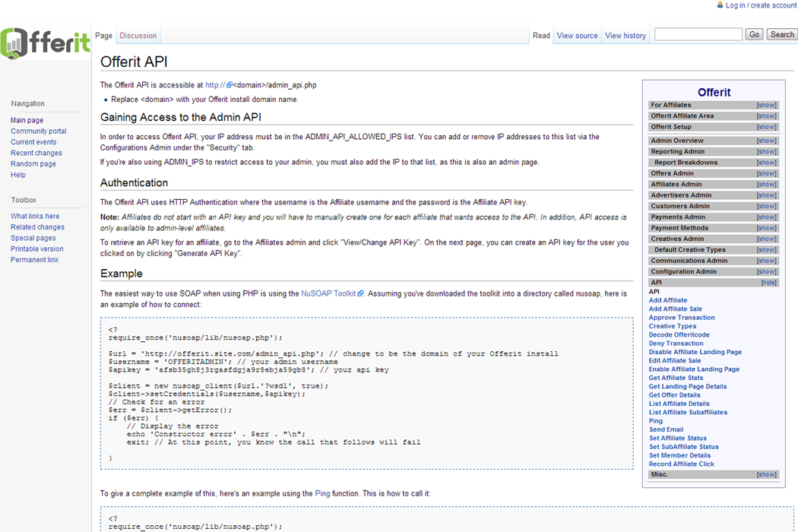Viewport: 798px width, 532px height.
Task: Expand the Reporting Admin section
Action: pos(766,152)
